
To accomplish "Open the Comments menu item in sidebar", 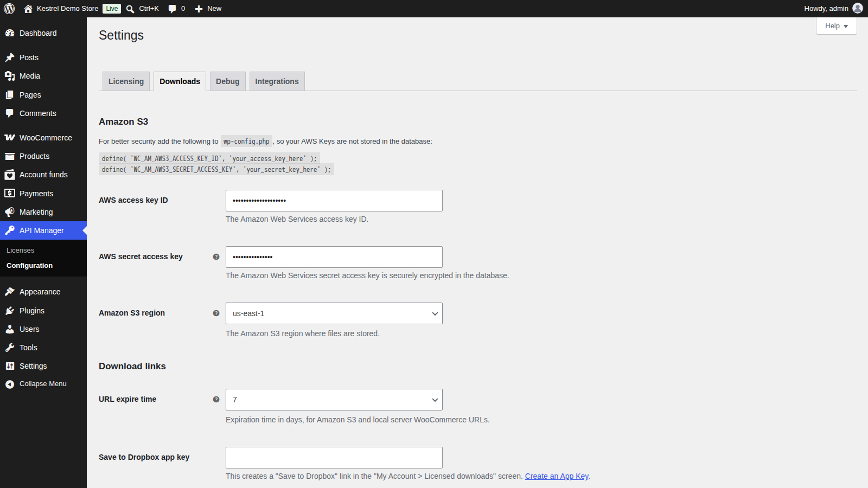I will tap(43, 113).
